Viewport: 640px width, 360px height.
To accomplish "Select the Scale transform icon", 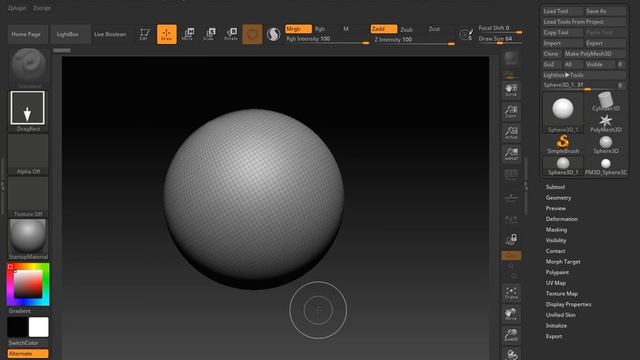I will tap(209, 34).
